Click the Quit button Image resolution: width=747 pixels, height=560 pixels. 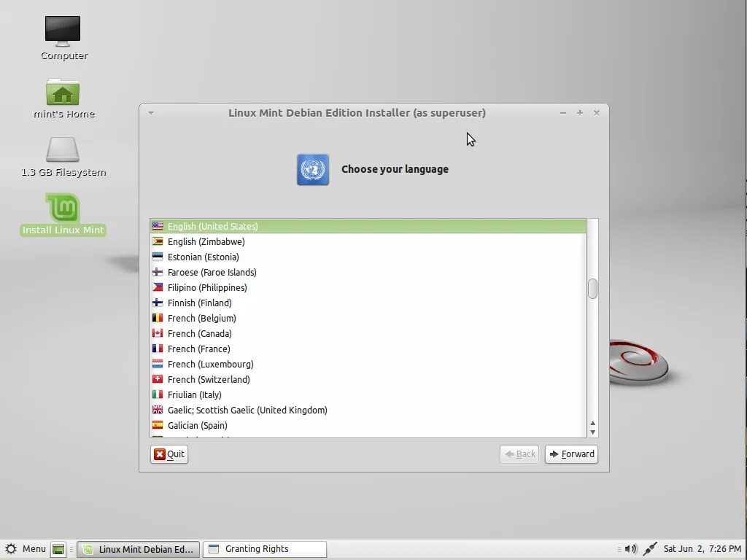click(x=169, y=454)
